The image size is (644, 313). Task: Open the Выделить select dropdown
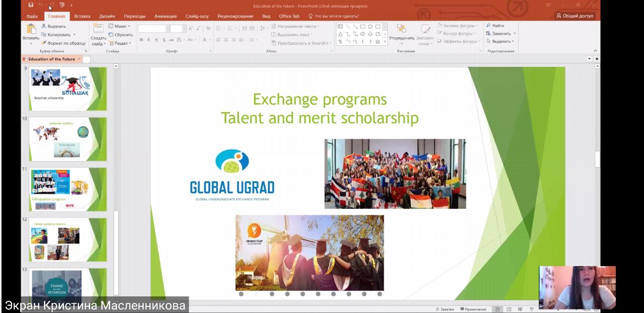pos(500,41)
